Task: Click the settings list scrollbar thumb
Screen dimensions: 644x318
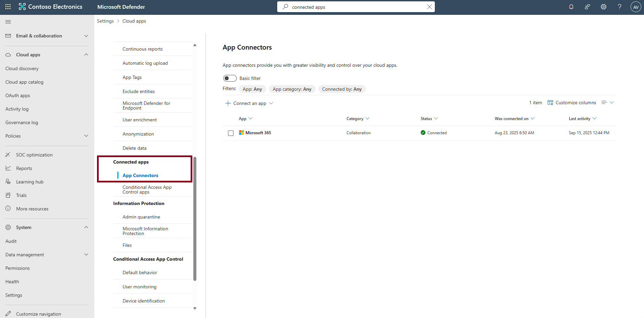Action: [195, 219]
